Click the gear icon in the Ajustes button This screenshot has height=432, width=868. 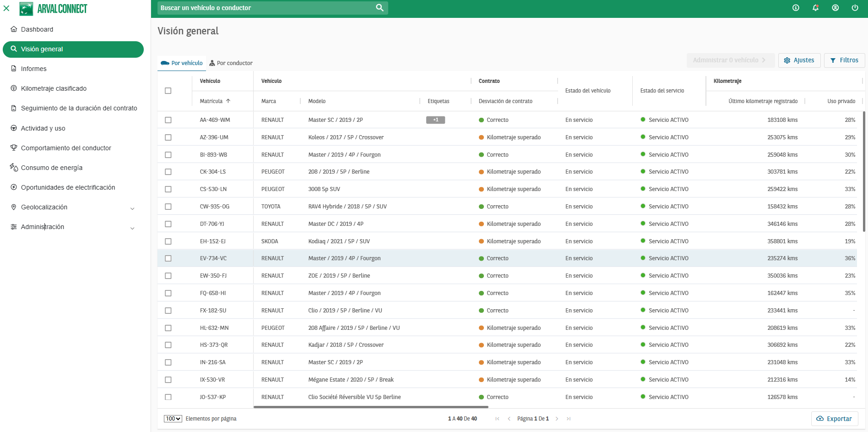[x=787, y=60]
